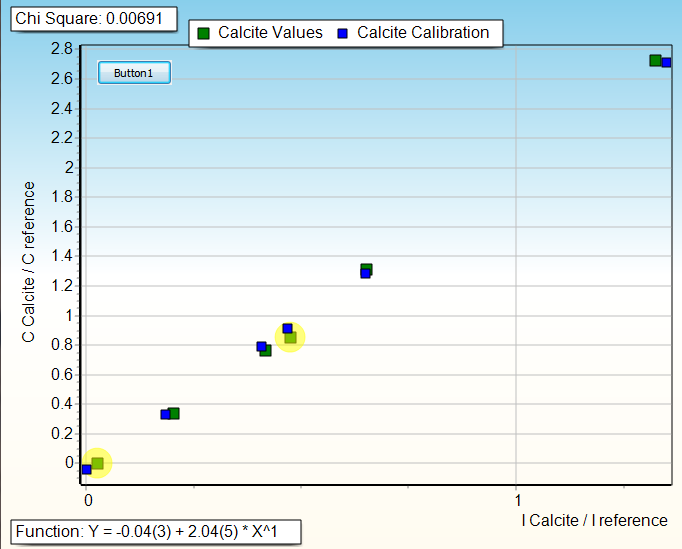Click the blue calibration point near 0.33

[165, 415]
